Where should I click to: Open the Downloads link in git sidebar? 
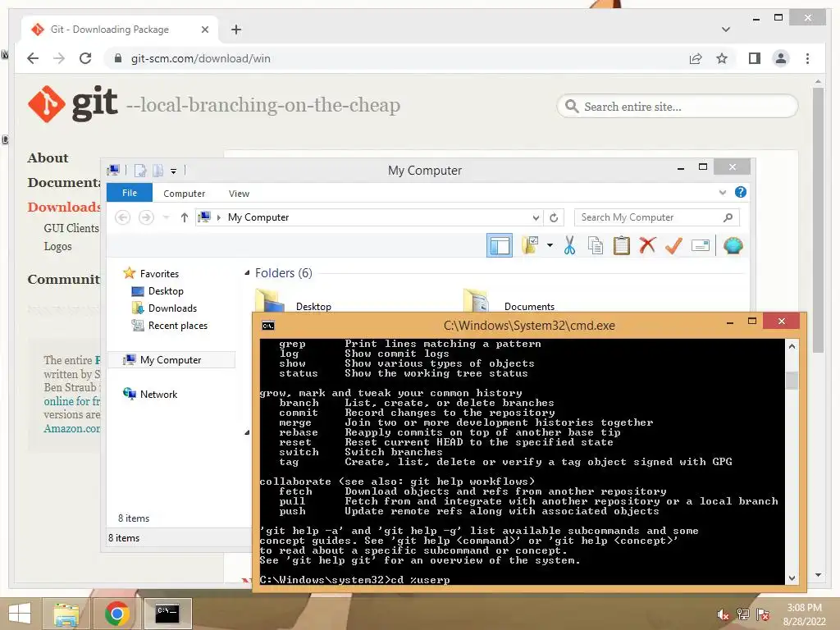[x=64, y=208]
